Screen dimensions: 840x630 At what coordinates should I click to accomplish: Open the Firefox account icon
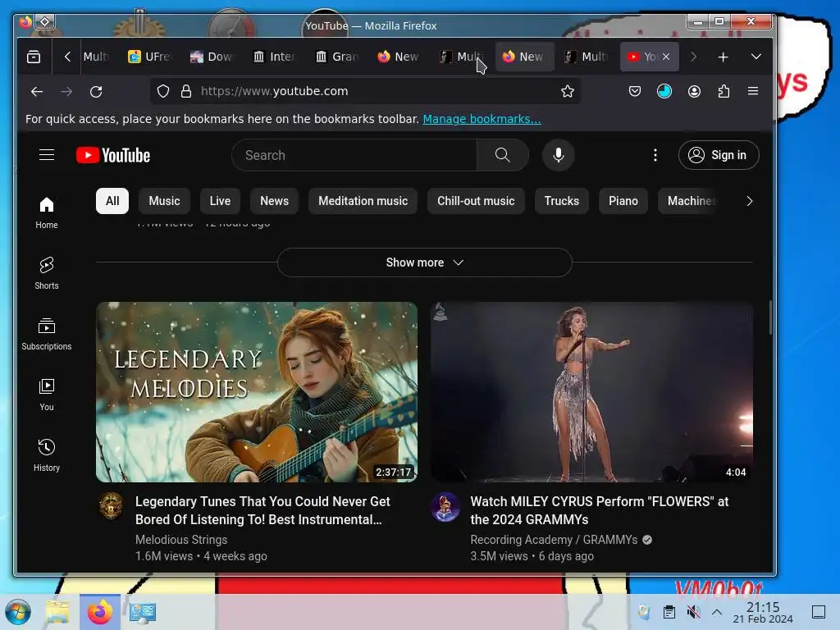pos(694,92)
